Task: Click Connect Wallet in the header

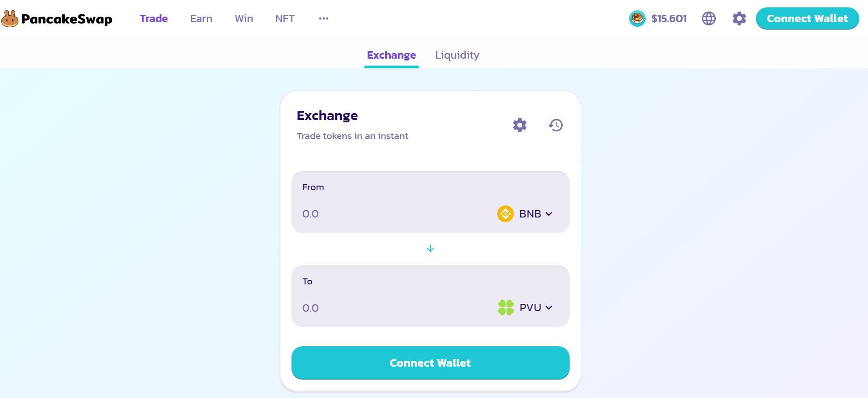Action: (807, 18)
